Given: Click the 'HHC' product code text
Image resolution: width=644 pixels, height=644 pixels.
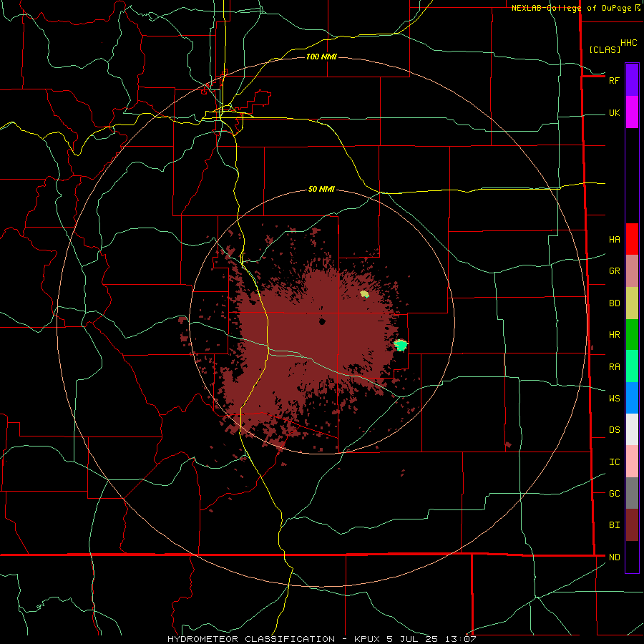Looking at the screenshot, I should [x=628, y=43].
